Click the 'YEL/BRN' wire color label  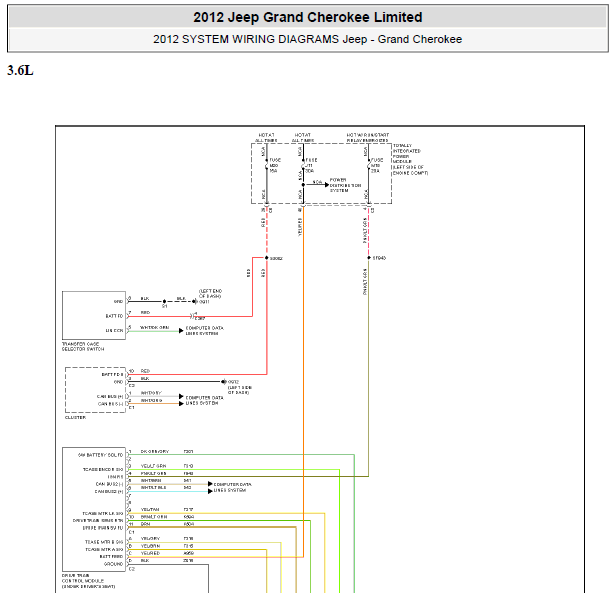click(150, 546)
